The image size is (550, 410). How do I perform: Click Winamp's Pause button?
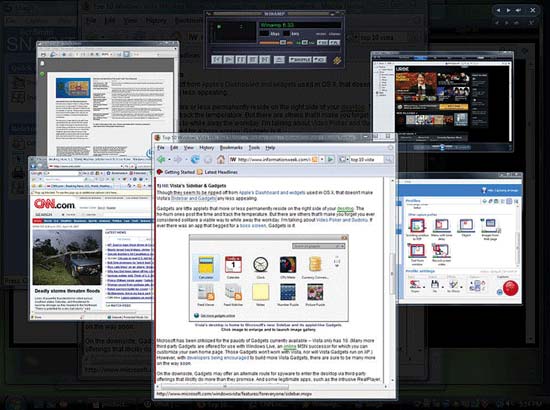point(241,60)
